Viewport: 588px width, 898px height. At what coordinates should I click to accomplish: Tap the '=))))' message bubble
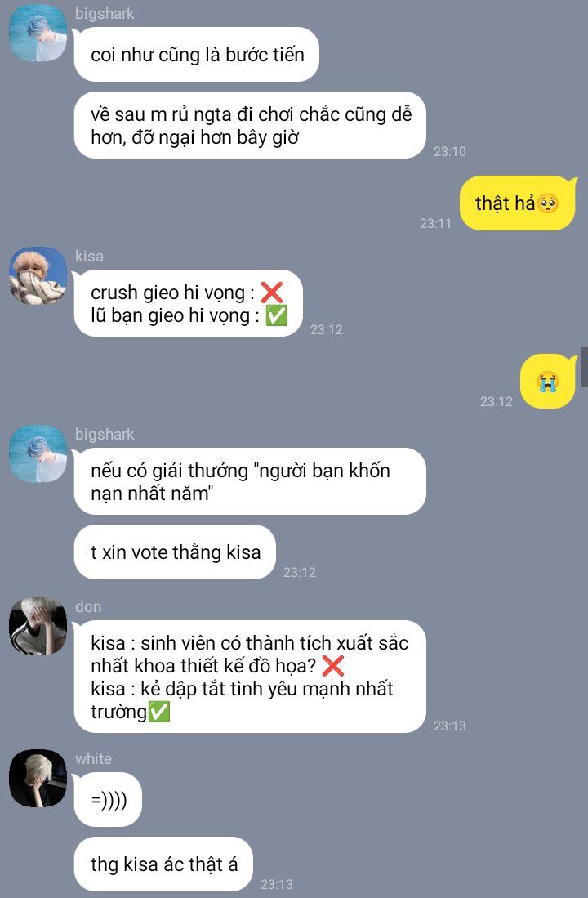tap(109, 799)
